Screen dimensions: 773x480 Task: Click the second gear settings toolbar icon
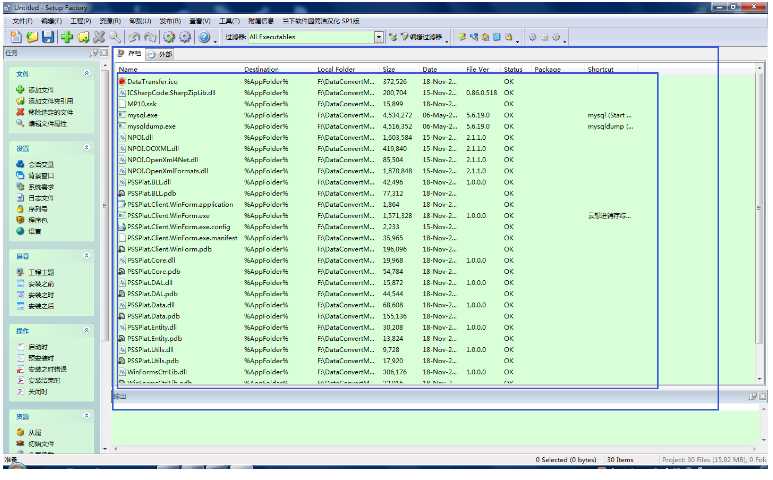pos(185,37)
